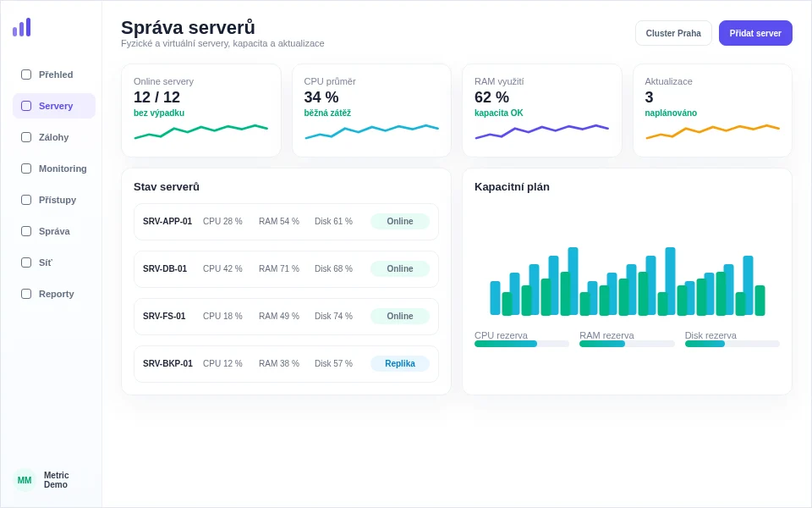Viewport: 812px width, 508px height.
Task: Click the Online status badge for SRV-APP-01
Action: point(400,221)
